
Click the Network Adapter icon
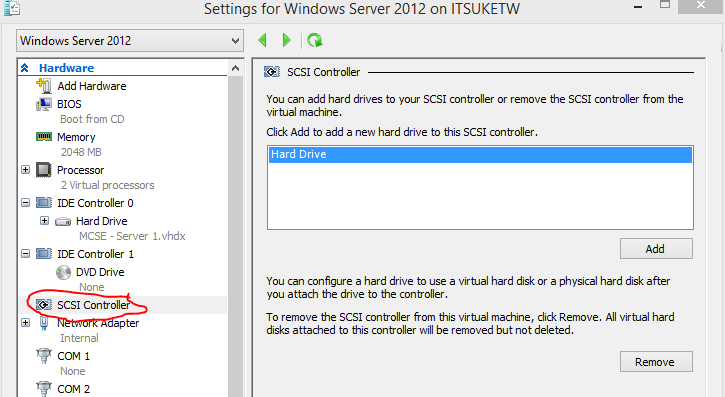[x=44, y=323]
